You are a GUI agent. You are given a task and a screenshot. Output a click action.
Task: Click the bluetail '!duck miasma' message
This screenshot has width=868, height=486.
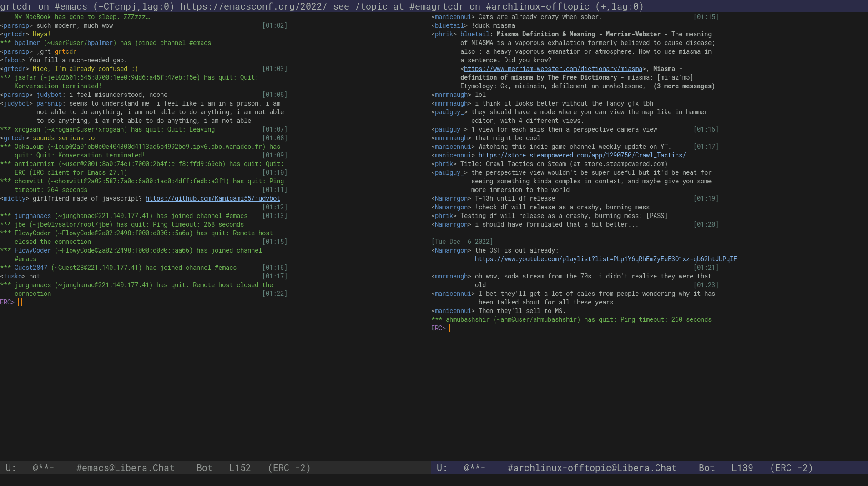(493, 25)
